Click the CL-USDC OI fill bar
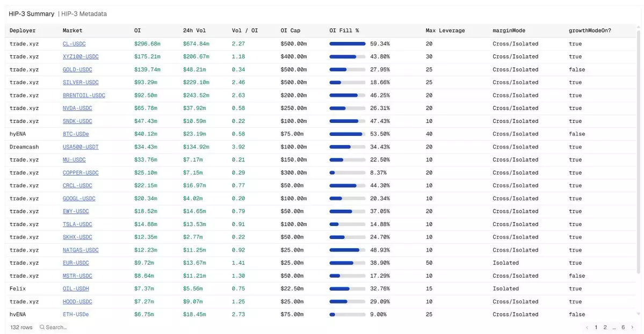Viewport: 644px width, 334px height. (348, 43)
